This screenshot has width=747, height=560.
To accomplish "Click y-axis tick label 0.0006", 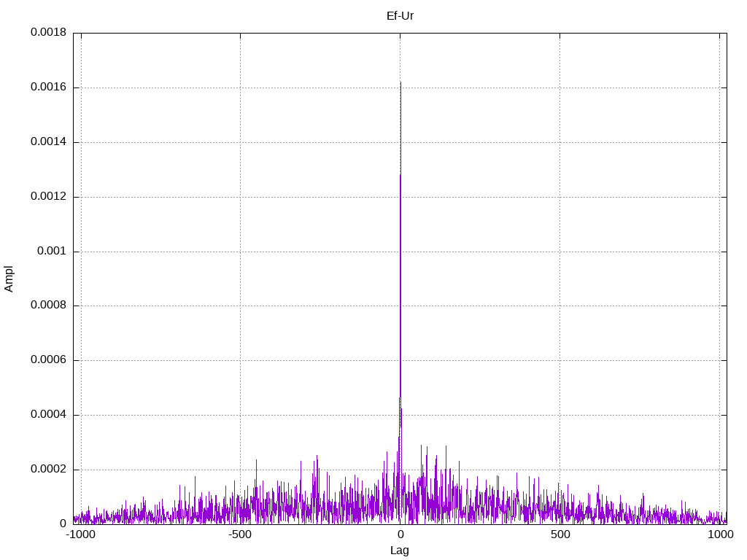I will (x=49, y=359).
